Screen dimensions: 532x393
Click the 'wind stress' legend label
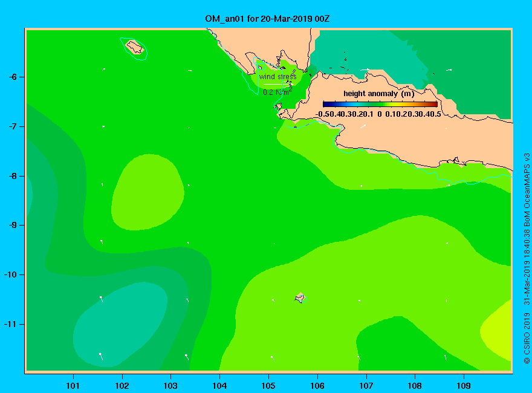pyautogui.click(x=278, y=77)
